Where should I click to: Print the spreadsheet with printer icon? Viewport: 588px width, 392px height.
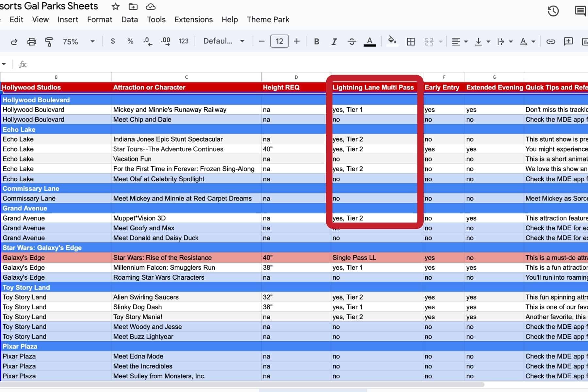coord(32,41)
